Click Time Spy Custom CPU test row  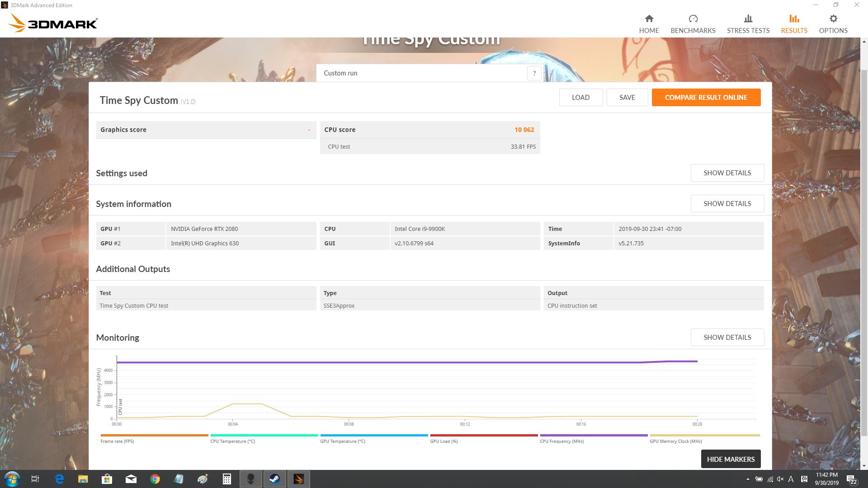click(206, 306)
